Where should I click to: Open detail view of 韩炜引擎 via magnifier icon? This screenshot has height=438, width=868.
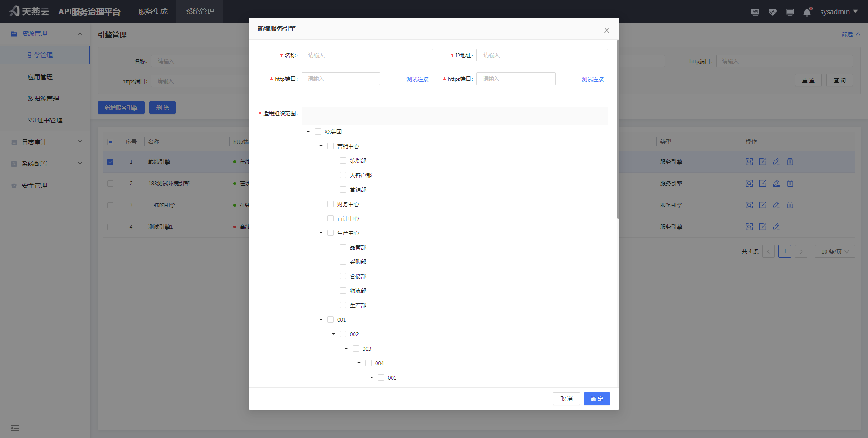pos(750,161)
